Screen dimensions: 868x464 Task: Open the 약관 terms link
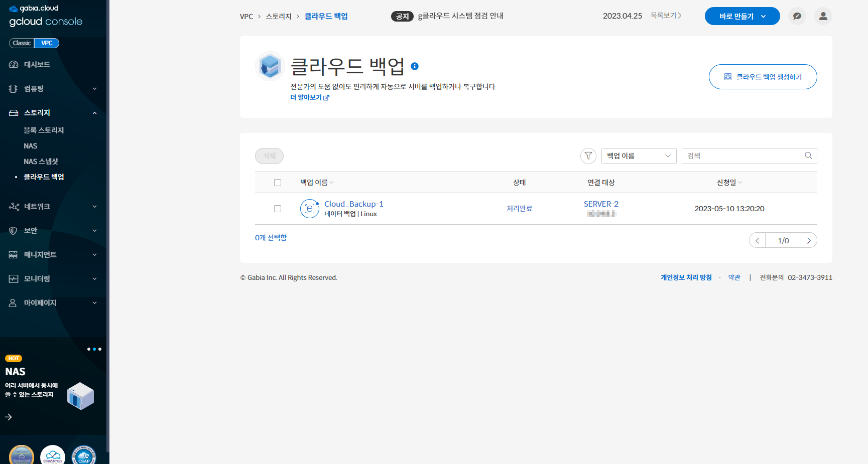[x=734, y=277]
